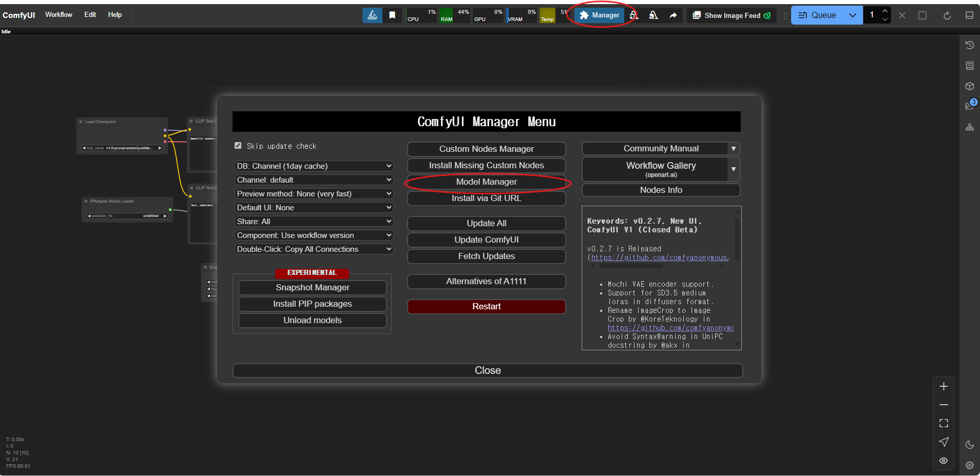The image size is (980, 476).
Task: Zoom out the canvas with minus icon
Action: pos(944,405)
